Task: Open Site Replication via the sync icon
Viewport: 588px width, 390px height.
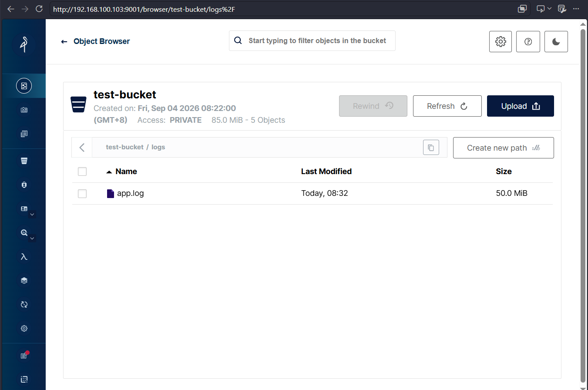Action: tap(24, 305)
